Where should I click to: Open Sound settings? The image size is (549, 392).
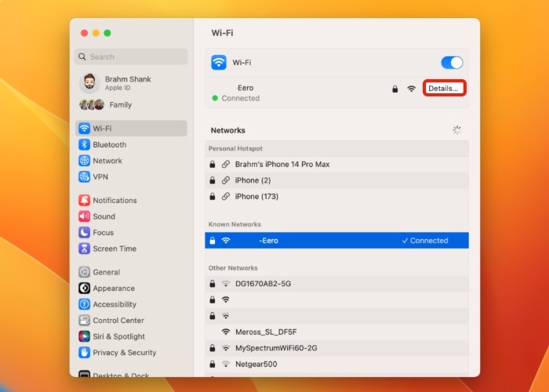click(104, 216)
